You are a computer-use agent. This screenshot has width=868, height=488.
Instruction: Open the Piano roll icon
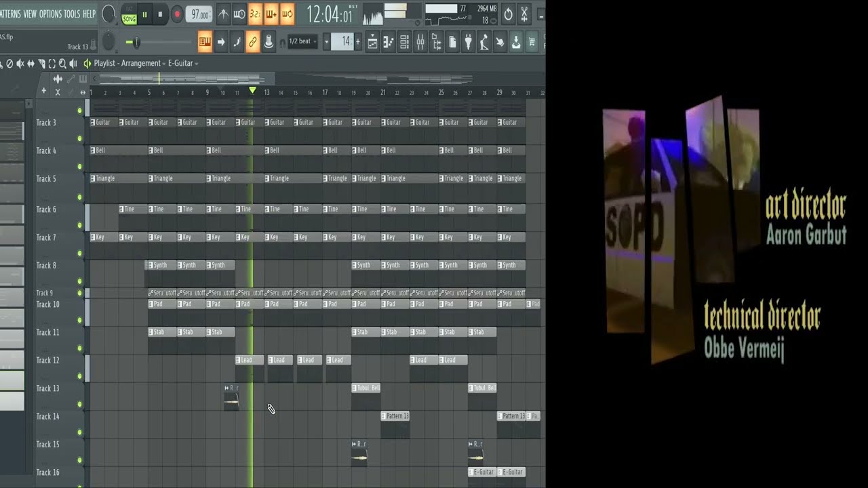388,42
